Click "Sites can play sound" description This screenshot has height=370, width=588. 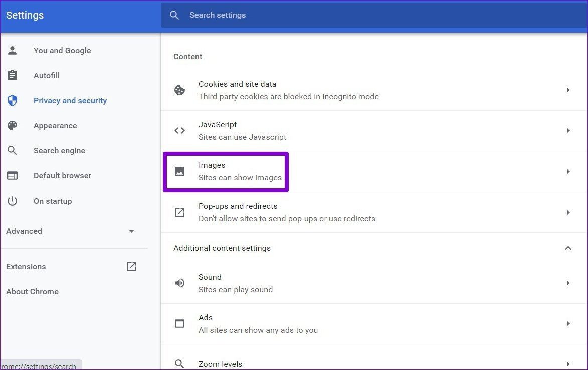point(236,290)
